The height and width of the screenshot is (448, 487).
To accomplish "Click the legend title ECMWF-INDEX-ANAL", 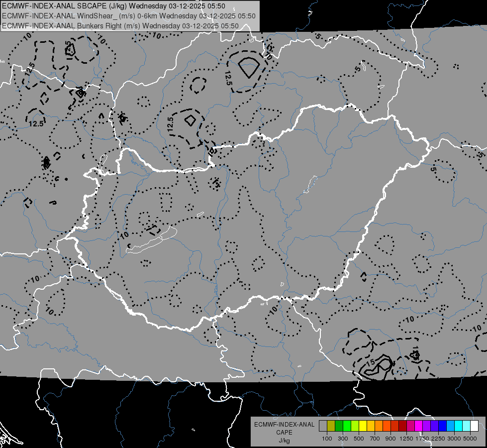I will [x=285, y=425].
